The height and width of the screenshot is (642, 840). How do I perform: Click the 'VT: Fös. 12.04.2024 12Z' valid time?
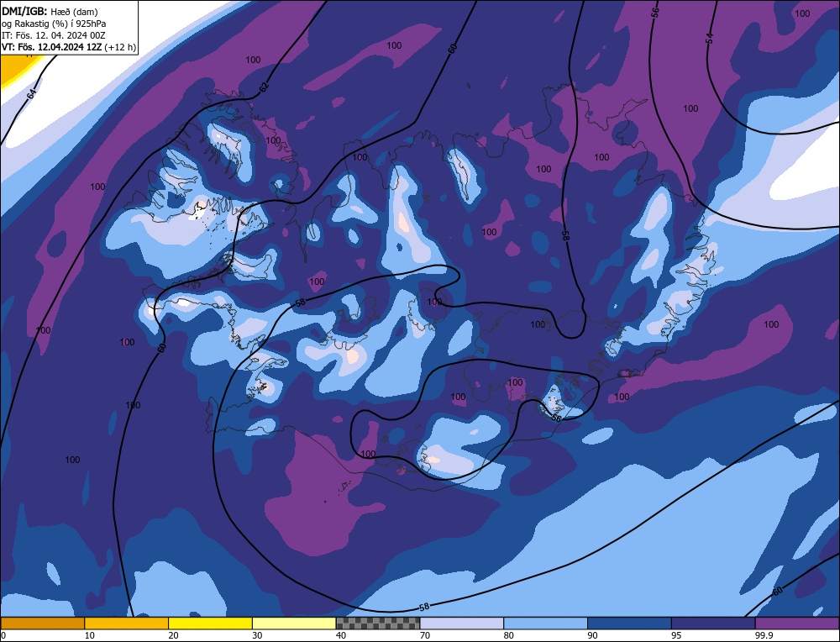(51, 47)
